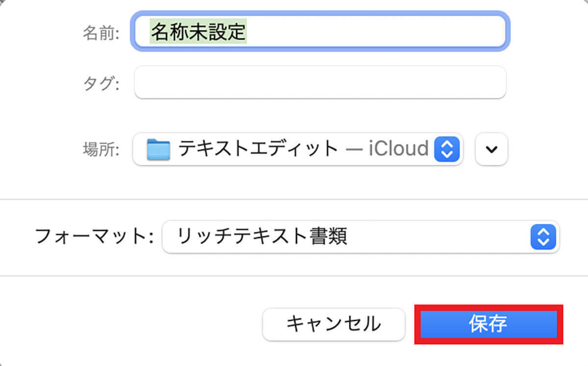Focus the タグ input field
588x366 pixels.
319,82
